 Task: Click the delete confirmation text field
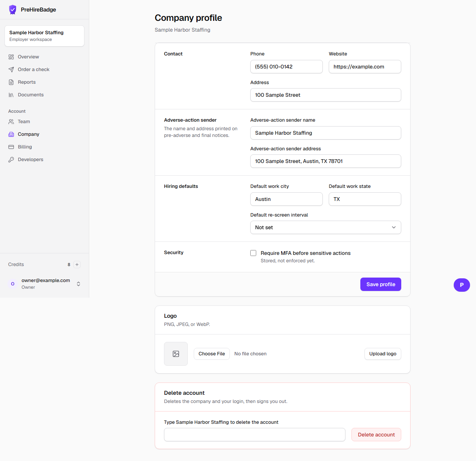click(255, 435)
